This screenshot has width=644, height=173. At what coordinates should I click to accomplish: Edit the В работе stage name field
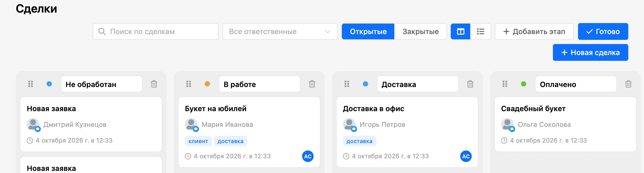[x=260, y=84]
